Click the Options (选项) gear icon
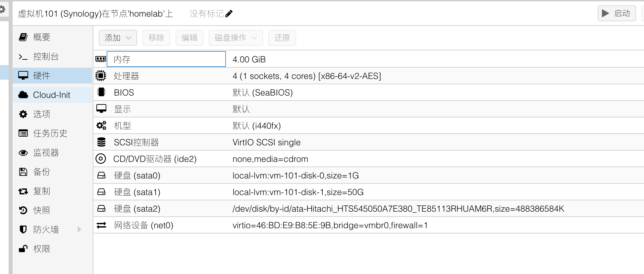This screenshot has height=274, width=644. tap(23, 114)
